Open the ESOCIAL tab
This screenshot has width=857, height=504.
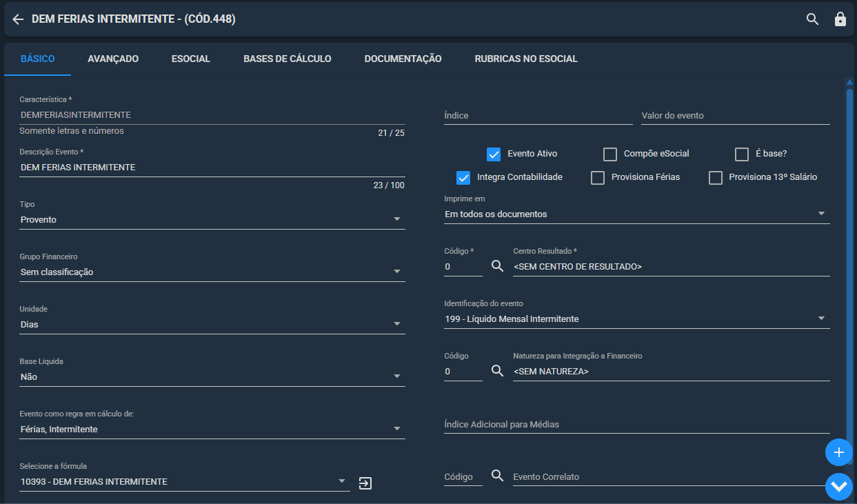tap(191, 59)
